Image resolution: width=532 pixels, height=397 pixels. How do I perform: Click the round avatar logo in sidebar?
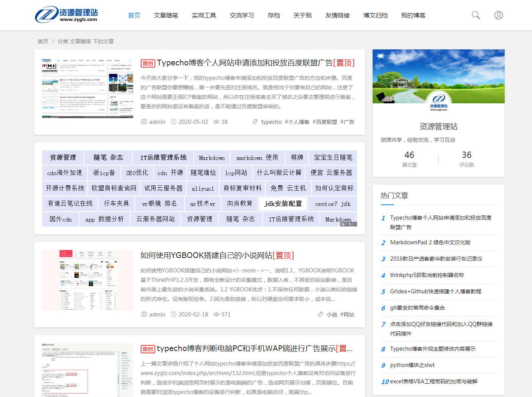[438, 102]
